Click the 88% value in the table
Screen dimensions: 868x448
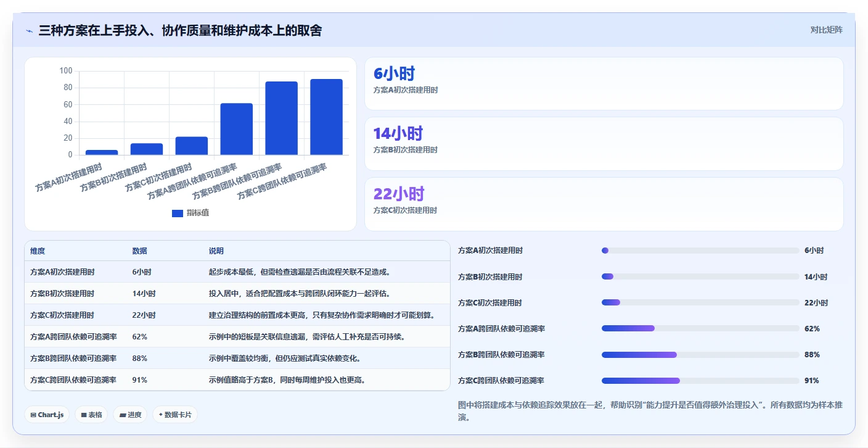139,359
